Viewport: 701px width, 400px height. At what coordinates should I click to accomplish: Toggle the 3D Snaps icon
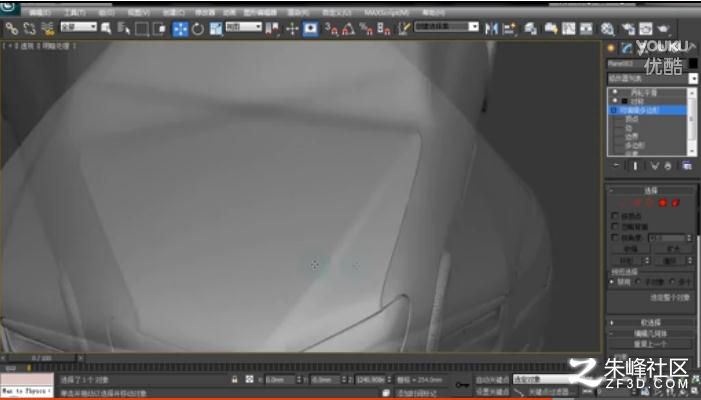tap(331, 29)
